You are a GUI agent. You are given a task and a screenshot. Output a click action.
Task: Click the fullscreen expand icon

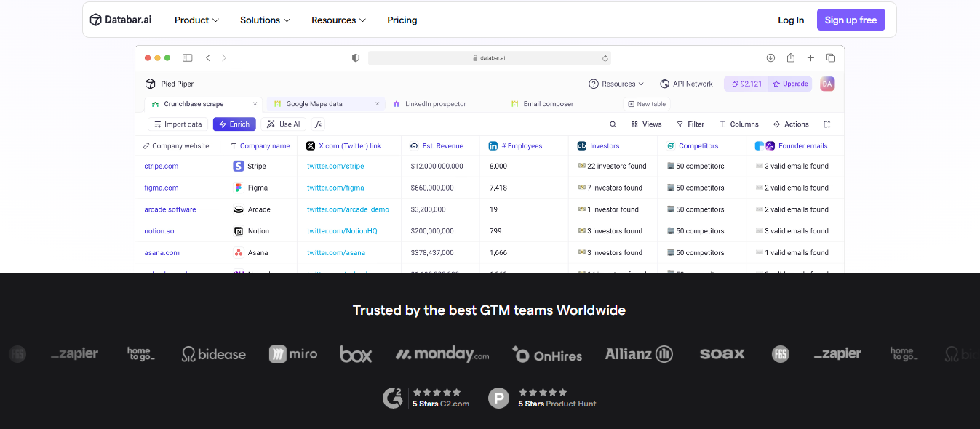(826, 124)
